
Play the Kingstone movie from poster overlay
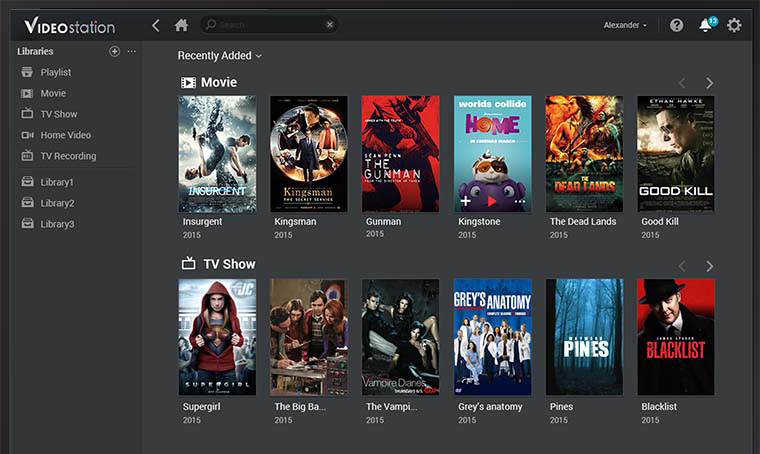click(x=492, y=201)
